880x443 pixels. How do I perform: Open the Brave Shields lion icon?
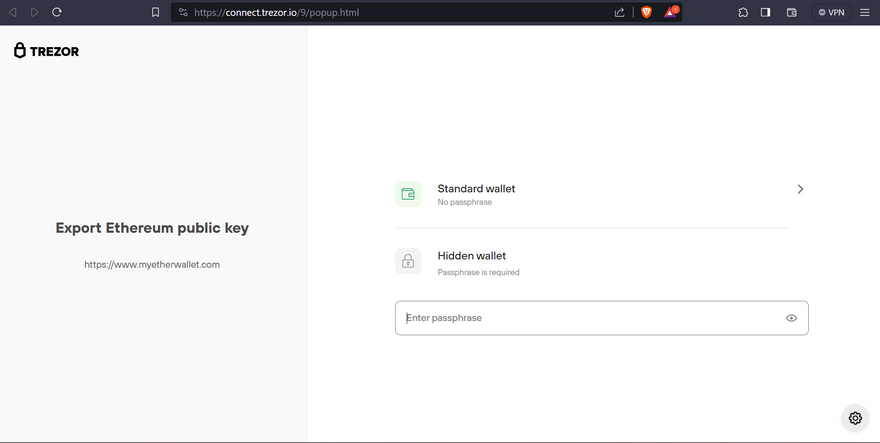coord(646,12)
